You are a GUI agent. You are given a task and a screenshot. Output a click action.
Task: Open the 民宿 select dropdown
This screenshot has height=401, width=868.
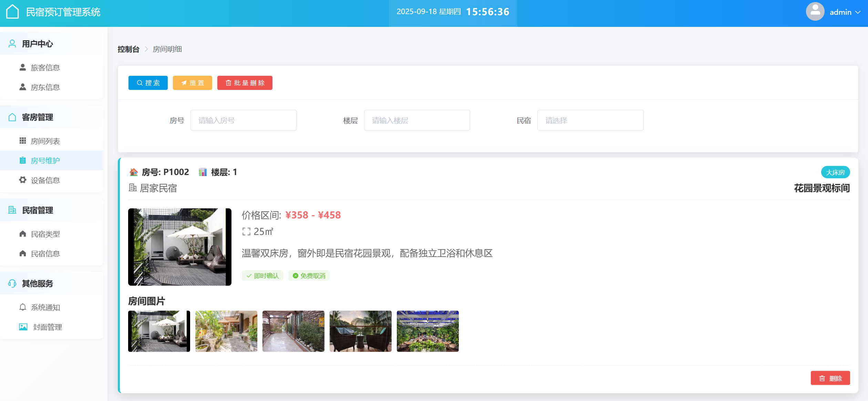[590, 120]
